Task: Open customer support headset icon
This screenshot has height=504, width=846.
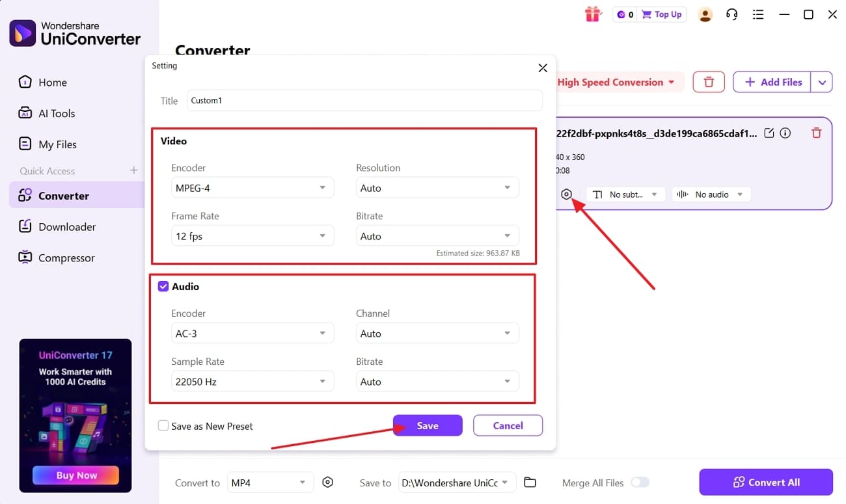Action: coord(731,14)
